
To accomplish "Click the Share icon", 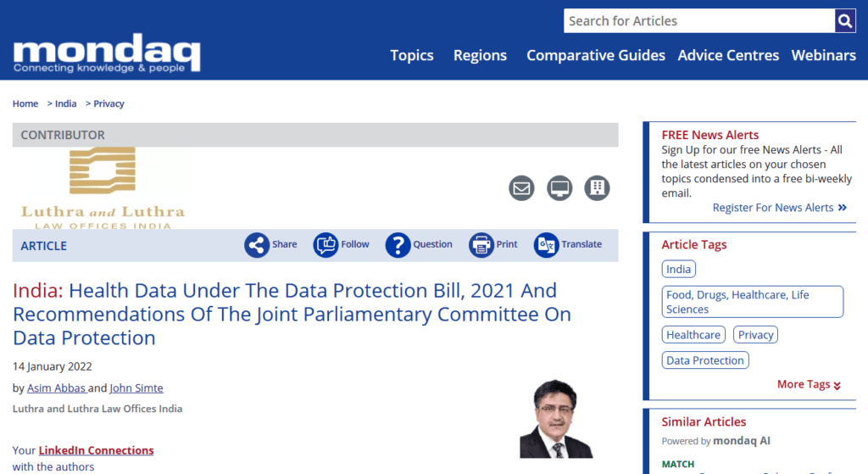I will (x=257, y=245).
